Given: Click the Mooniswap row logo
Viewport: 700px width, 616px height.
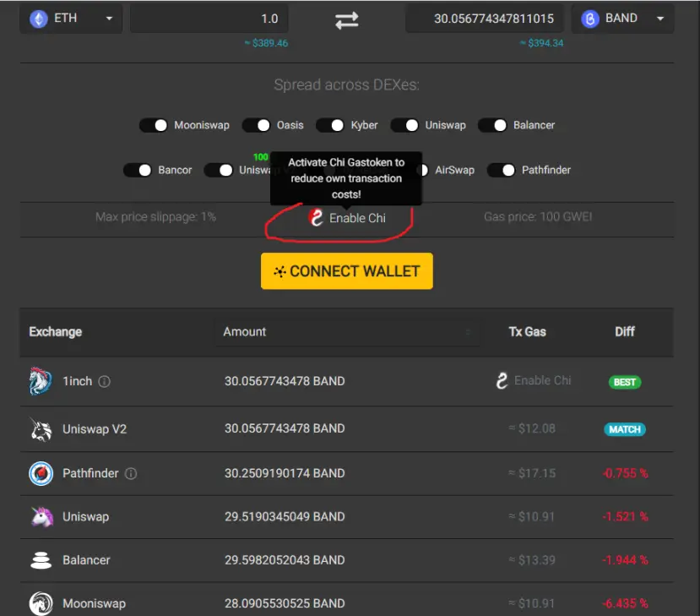Looking at the screenshot, I should click(41, 603).
